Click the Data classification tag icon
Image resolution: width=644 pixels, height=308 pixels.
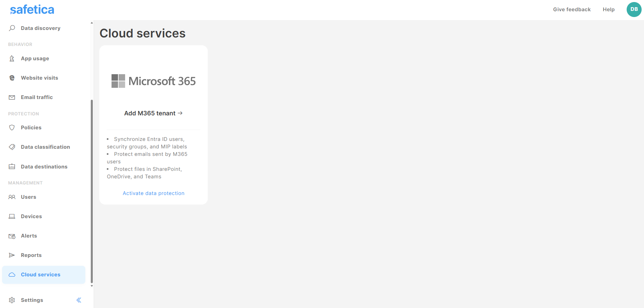[12, 147]
